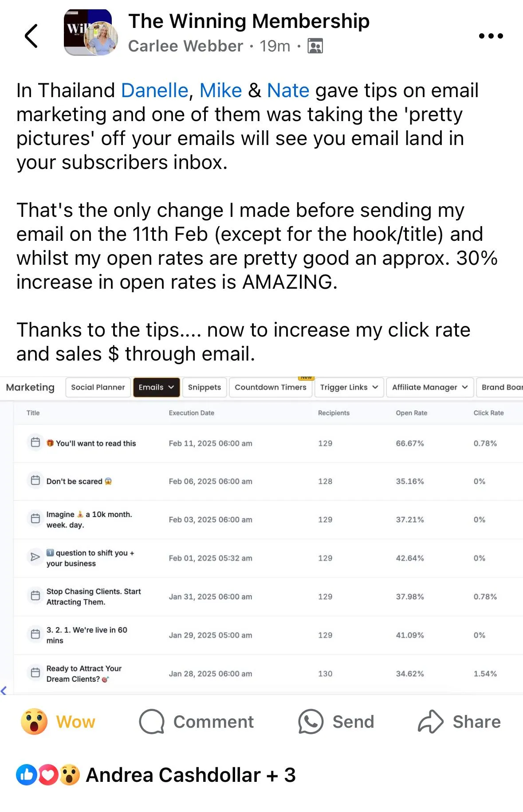Open Nate's tagged profile link
The image size is (523, 812).
[x=288, y=90]
